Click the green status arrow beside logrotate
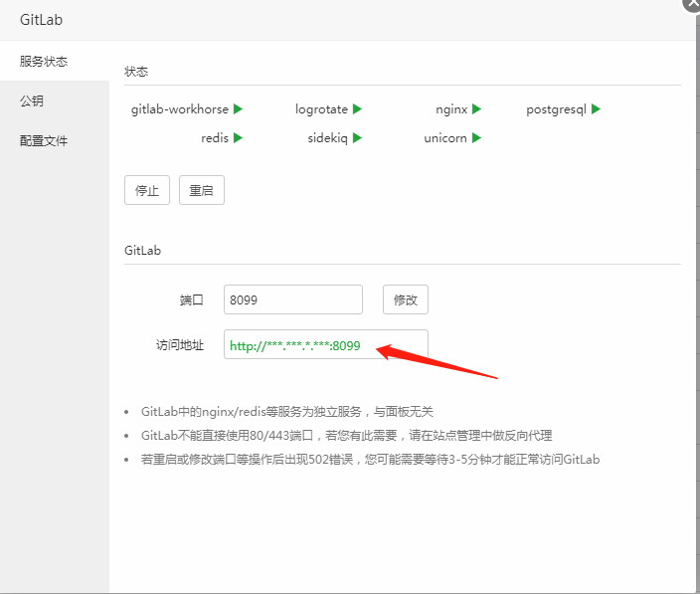This screenshot has width=700, height=594. point(357,109)
